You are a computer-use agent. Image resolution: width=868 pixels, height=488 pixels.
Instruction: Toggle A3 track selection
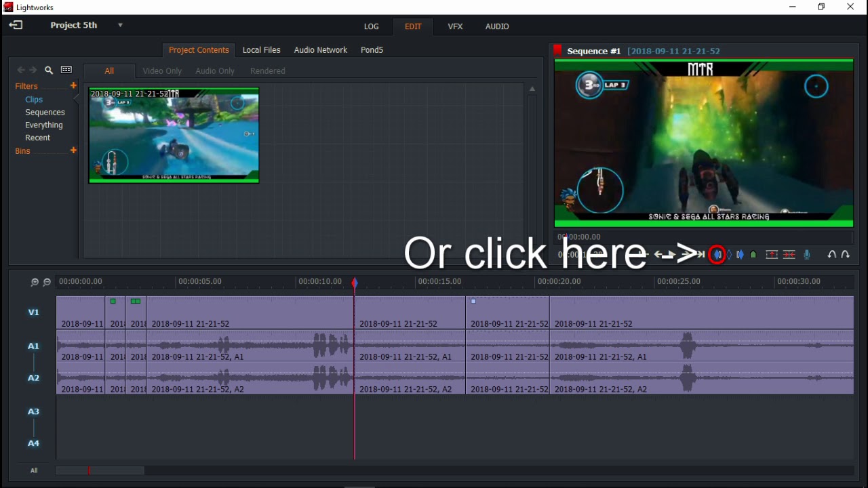click(33, 411)
